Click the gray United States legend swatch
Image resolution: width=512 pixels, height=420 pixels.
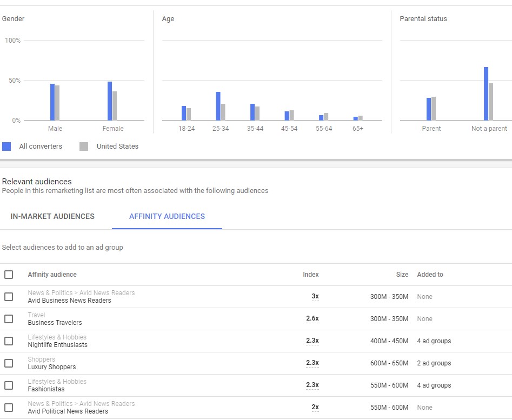click(x=84, y=146)
